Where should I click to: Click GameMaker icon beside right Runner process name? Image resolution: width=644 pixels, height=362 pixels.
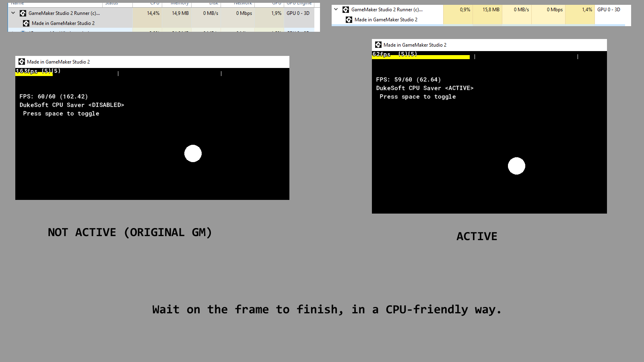tap(346, 10)
